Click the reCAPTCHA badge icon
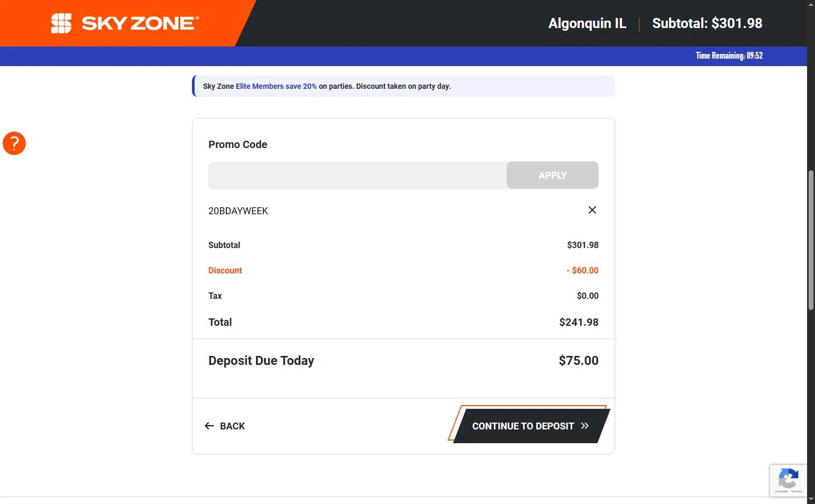815x504 pixels. (x=788, y=480)
